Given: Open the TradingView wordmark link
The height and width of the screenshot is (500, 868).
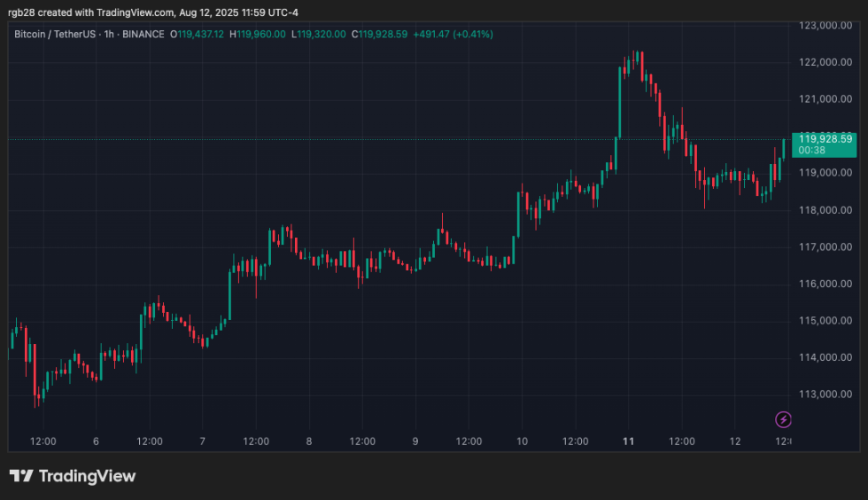Looking at the screenshot, I should (87, 476).
